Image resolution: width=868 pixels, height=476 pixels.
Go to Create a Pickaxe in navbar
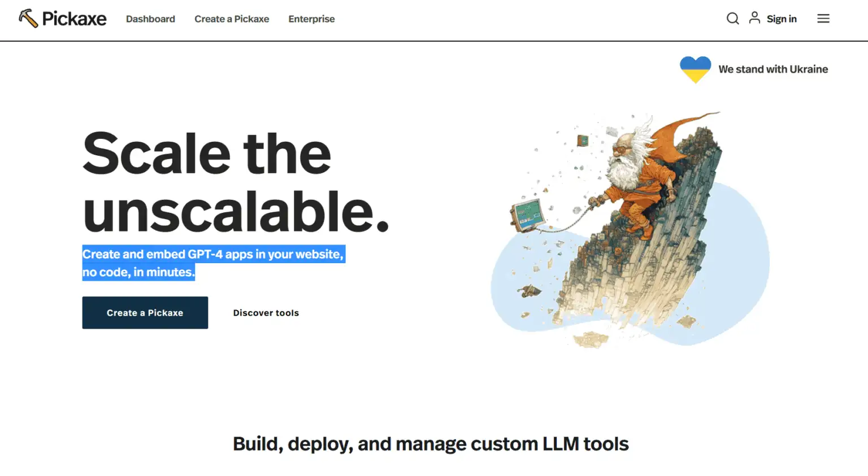pos(232,19)
